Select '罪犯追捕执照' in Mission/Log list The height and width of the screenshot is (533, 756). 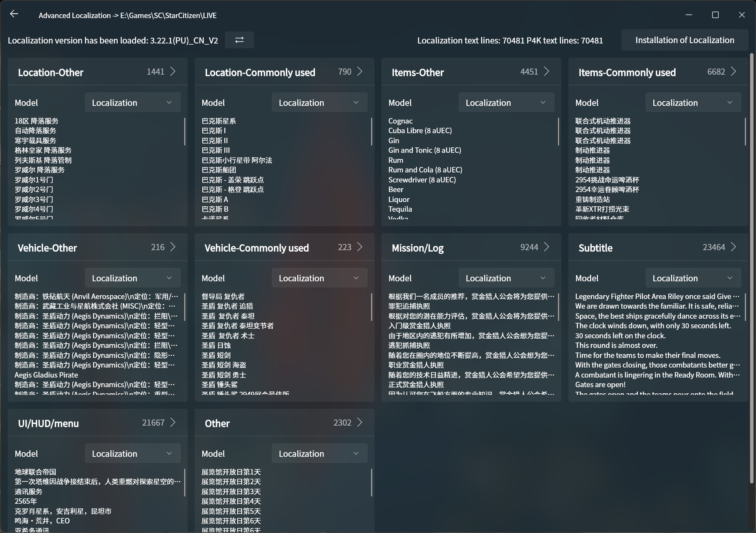(409, 306)
